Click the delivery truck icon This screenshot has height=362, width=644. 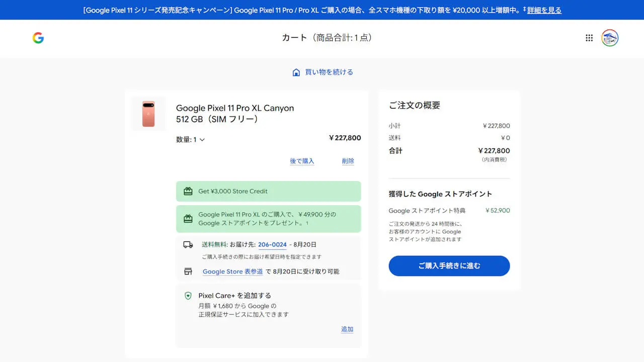pos(188,245)
